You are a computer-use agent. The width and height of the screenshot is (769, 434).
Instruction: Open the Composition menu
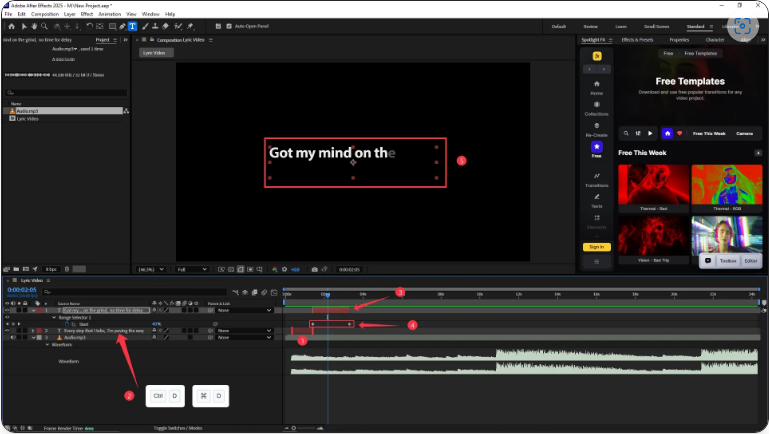[x=45, y=14]
